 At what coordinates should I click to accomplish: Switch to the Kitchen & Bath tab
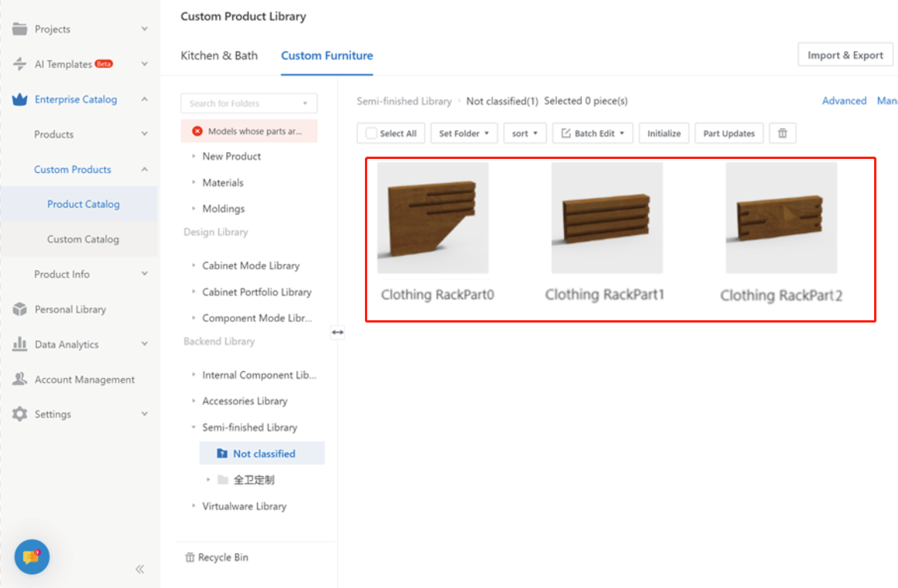click(x=219, y=56)
